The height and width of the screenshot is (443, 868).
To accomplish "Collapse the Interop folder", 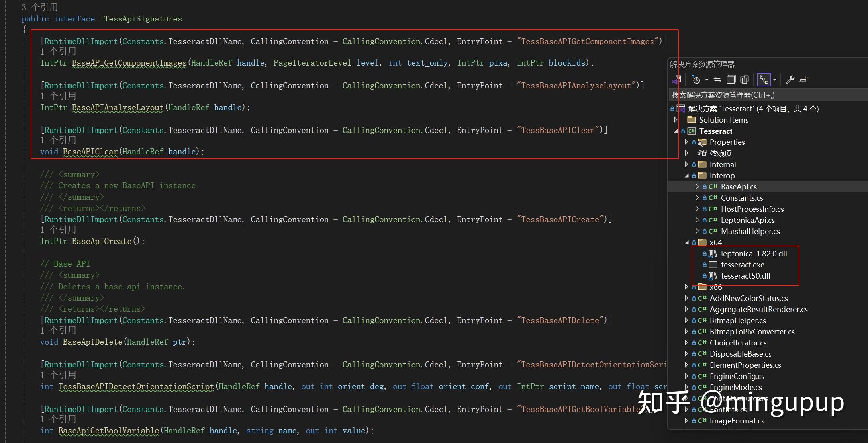I will pos(687,175).
